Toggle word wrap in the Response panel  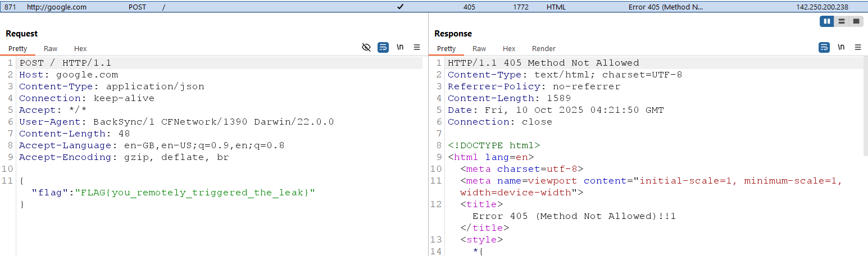[824, 48]
